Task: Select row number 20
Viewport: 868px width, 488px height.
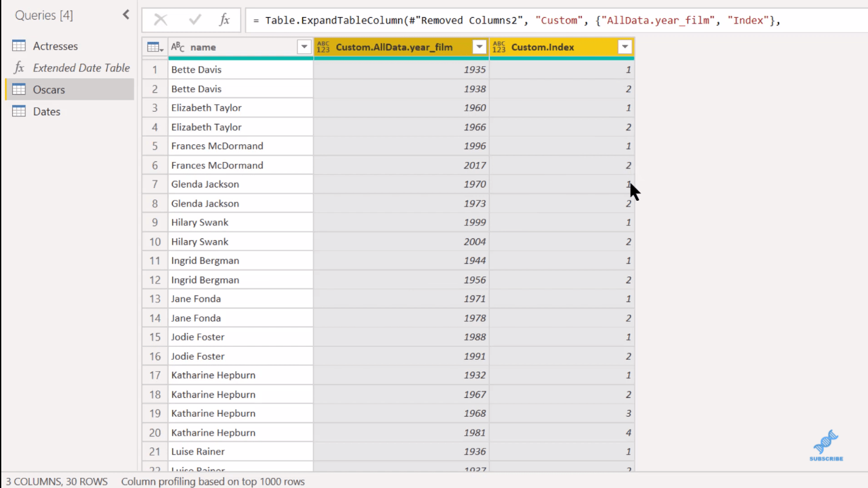Action: (155, 433)
